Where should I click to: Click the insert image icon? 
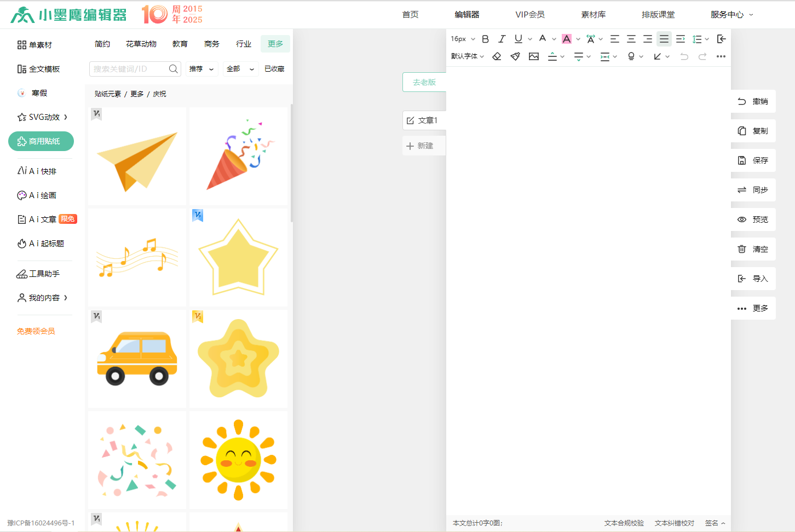coord(534,56)
